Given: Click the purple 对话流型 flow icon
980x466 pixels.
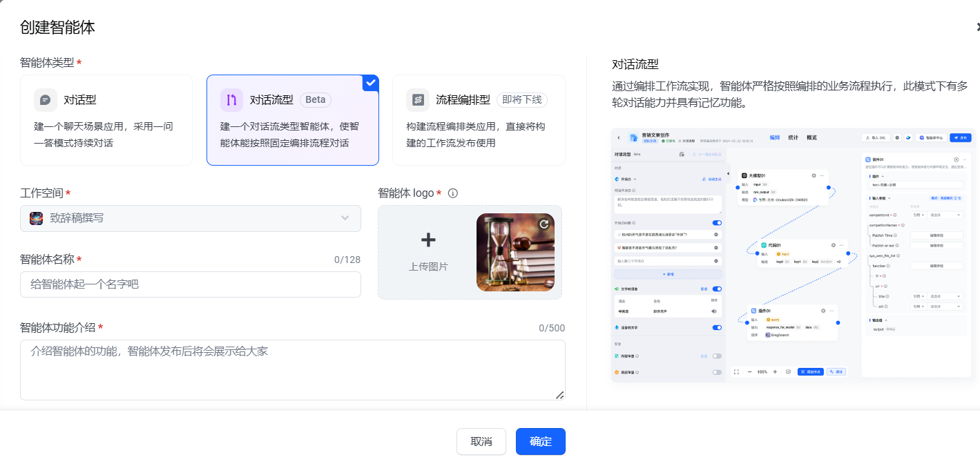Looking at the screenshot, I should (x=231, y=100).
